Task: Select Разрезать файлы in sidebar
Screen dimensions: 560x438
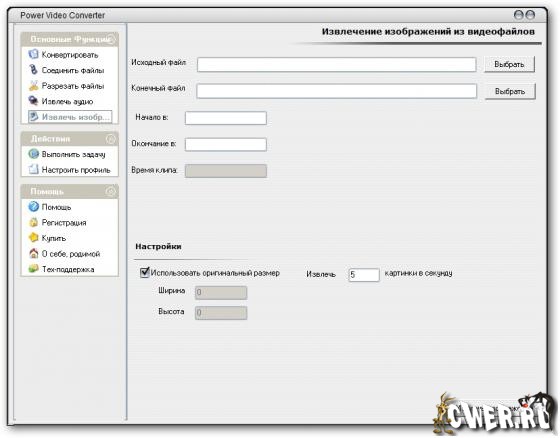Action: [73, 86]
